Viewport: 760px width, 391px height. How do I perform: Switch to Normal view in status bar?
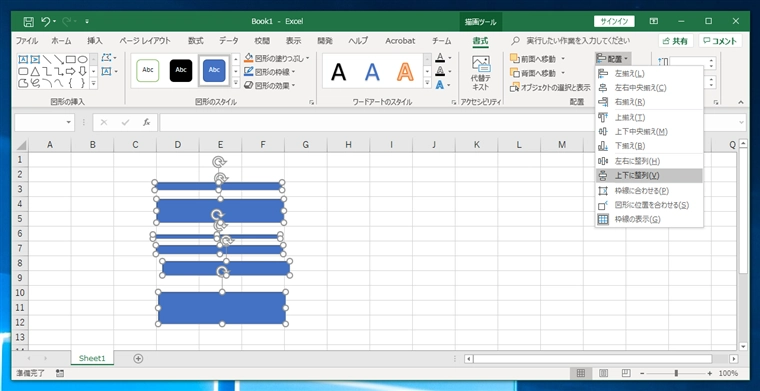581,373
